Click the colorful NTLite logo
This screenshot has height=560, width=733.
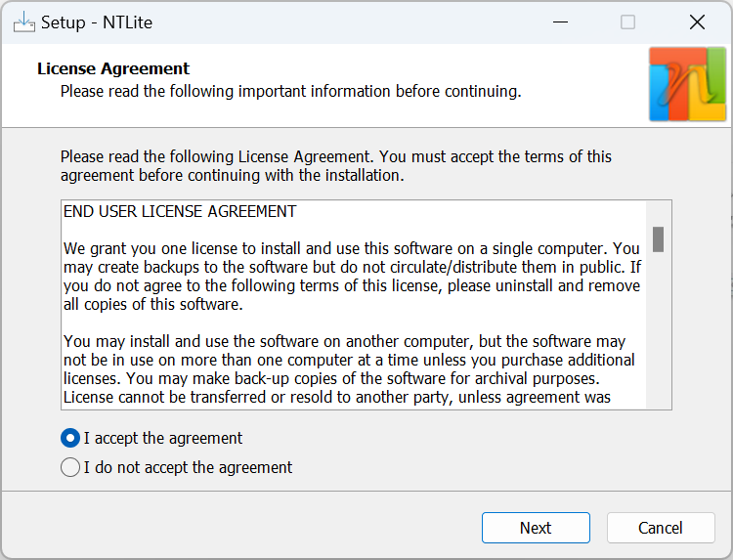(x=687, y=84)
